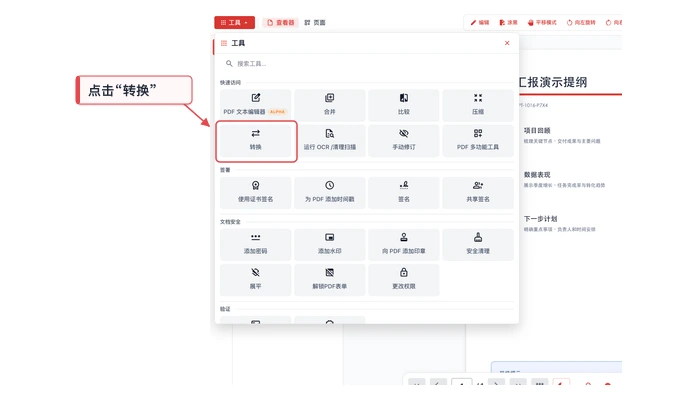Click the 数据表现 heading in document
The height and width of the screenshot is (395, 700).
coord(537,175)
